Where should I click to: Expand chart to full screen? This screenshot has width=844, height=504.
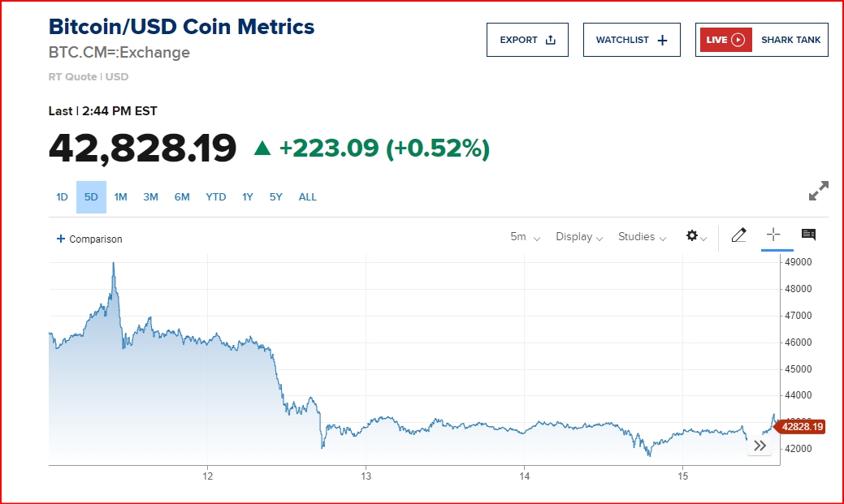(x=819, y=191)
